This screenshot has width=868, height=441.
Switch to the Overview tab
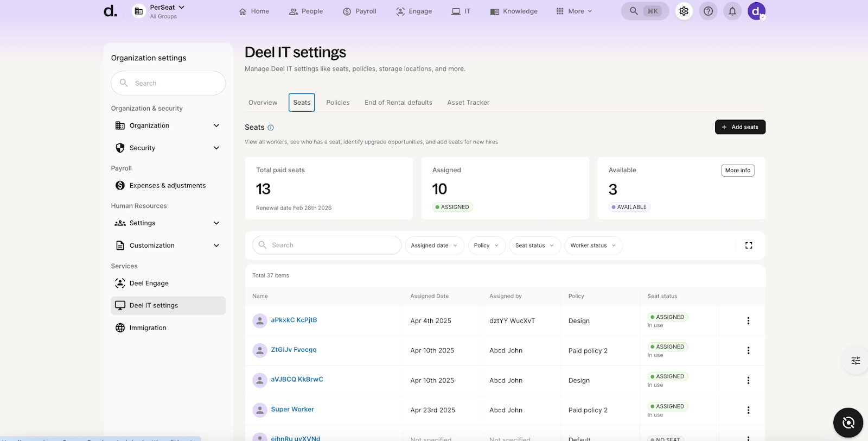[263, 103]
